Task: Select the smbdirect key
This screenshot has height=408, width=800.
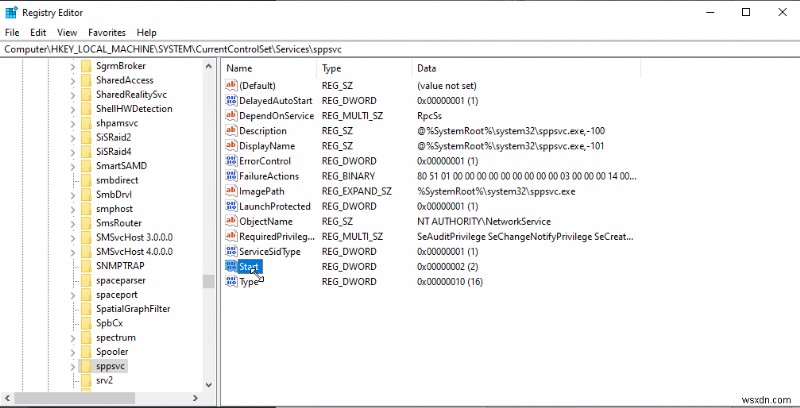Action: point(117,180)
